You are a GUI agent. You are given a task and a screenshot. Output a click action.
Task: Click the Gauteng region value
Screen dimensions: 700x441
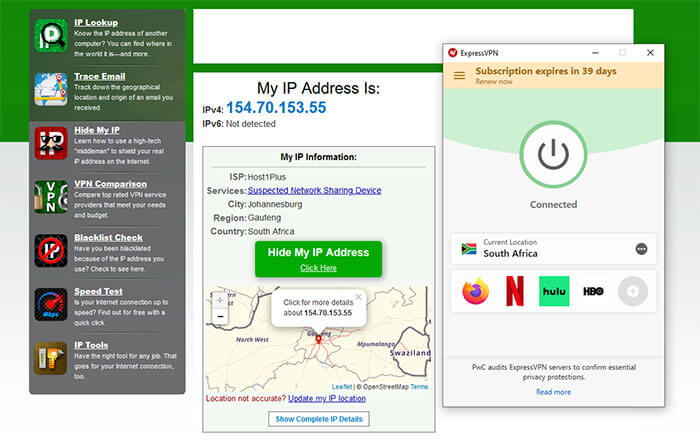264,218
